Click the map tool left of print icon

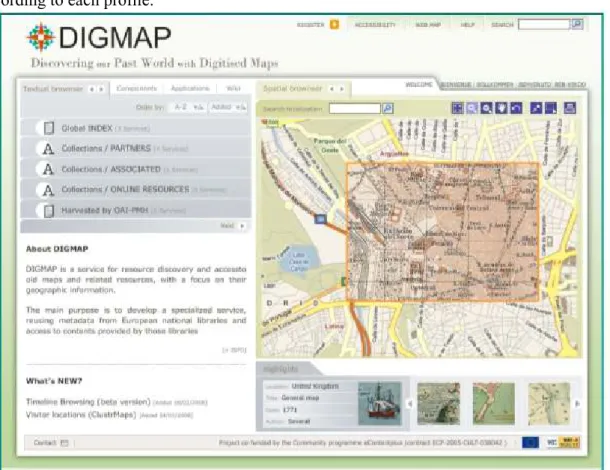tap(551, 108)
